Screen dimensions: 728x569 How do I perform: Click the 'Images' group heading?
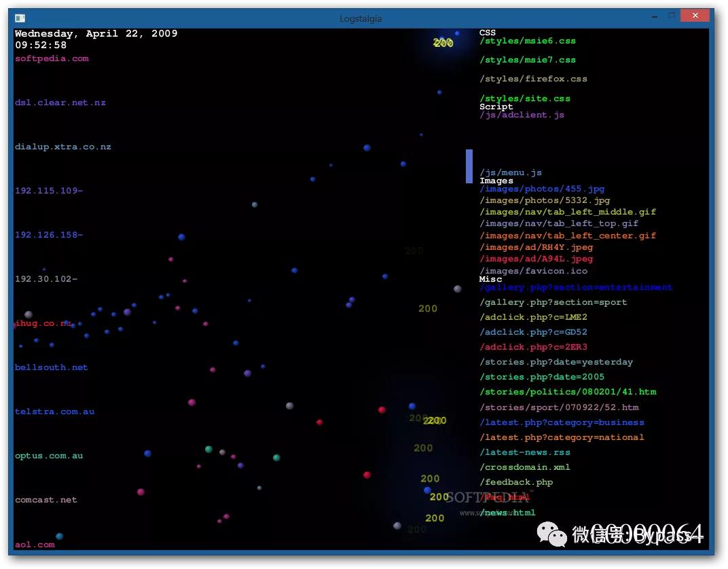click(x=496, y=181)
